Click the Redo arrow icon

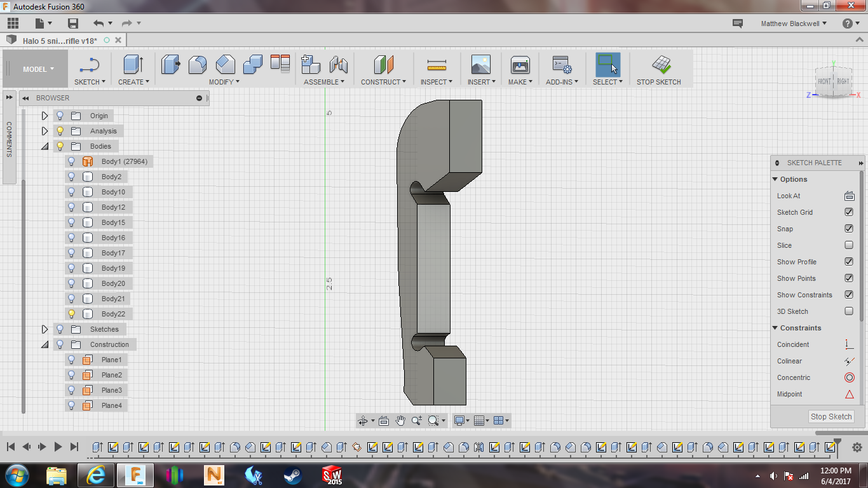pyautogui.click(x=127, y=24)
